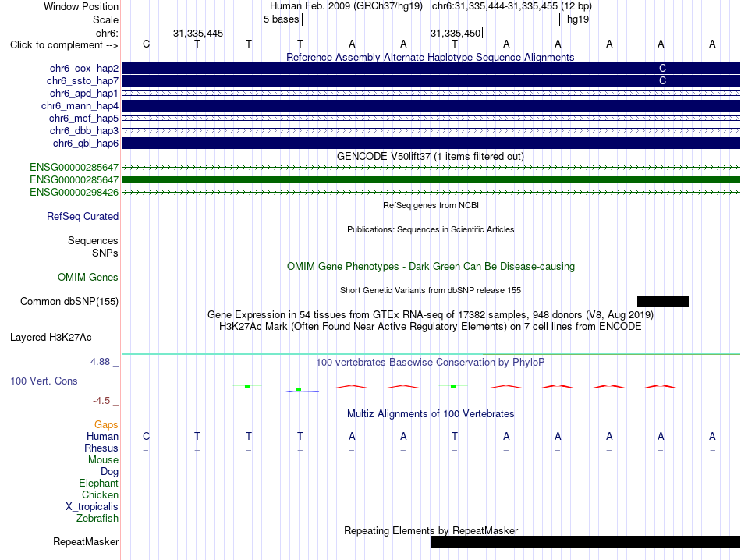Click the chr6_qbl_hap6 label

click(x=86, y=144)
